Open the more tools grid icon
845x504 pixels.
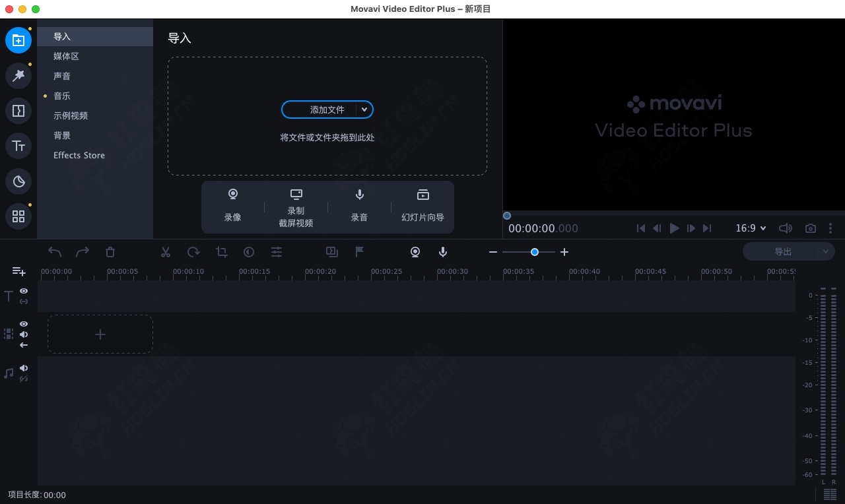point(18,216)
